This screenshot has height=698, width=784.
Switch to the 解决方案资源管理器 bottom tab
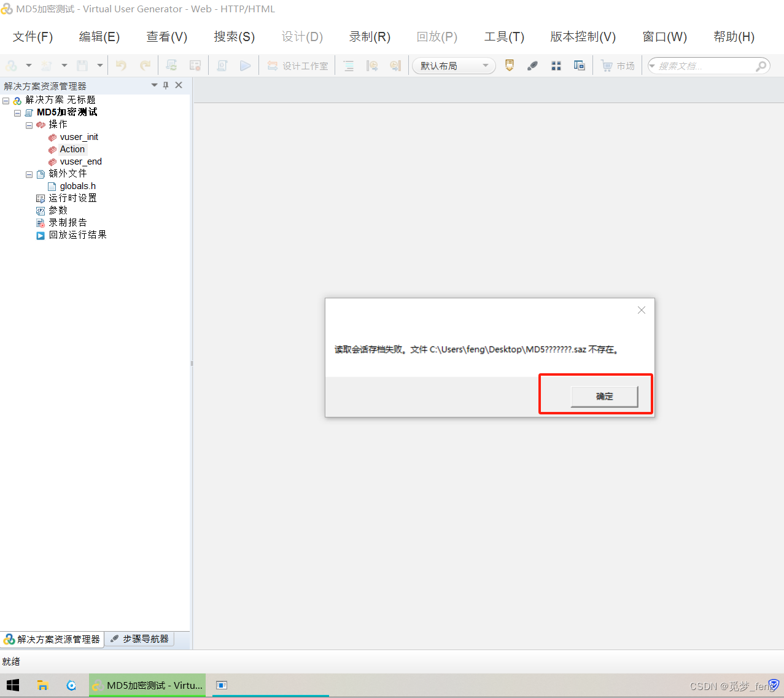(52, 639)
